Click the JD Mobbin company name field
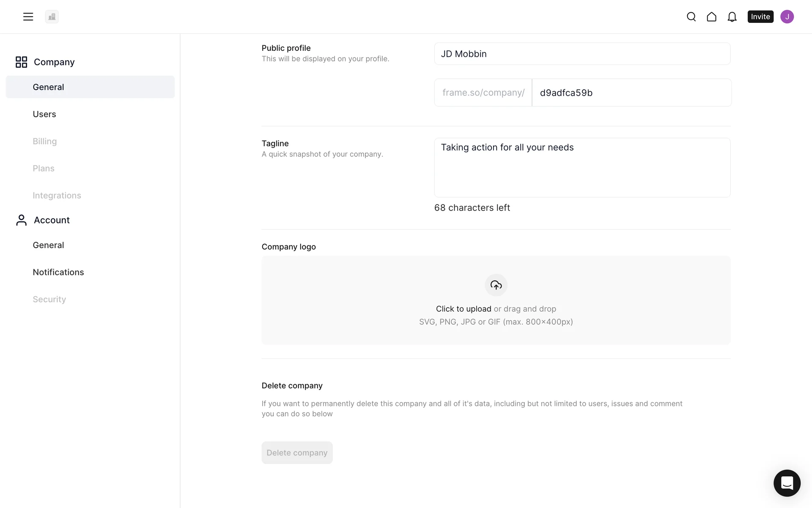Screen dimensions: 812x508 coord(582,54)
